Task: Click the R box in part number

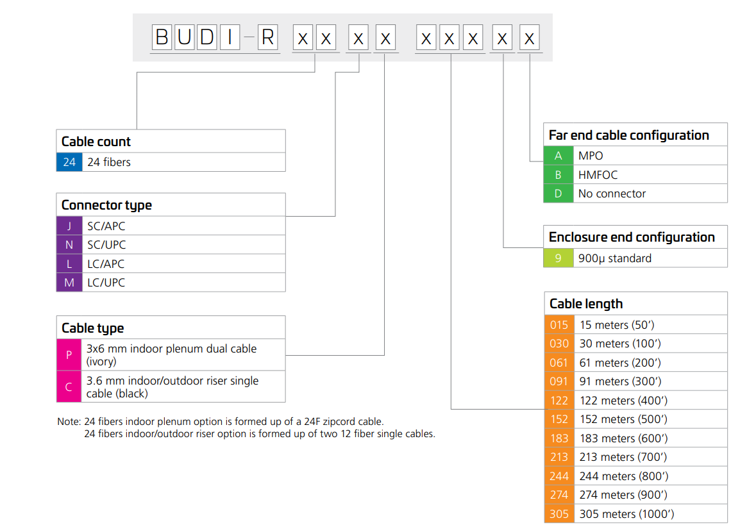Action: (268, 37)
